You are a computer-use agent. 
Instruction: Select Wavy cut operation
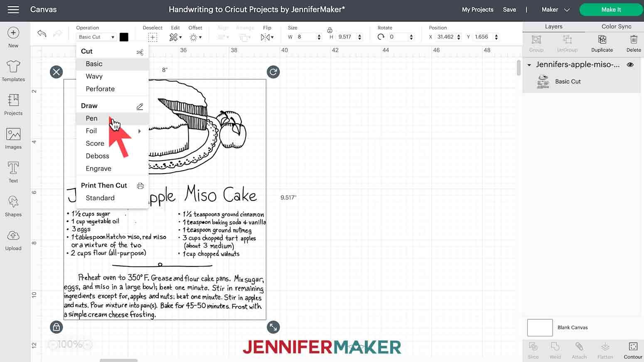(113, 76)
